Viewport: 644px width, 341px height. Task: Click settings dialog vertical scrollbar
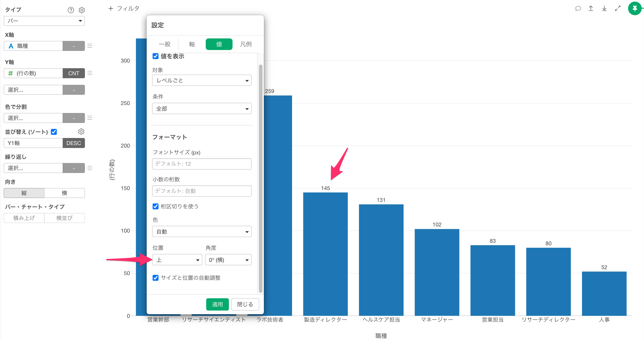coord(260,178)
